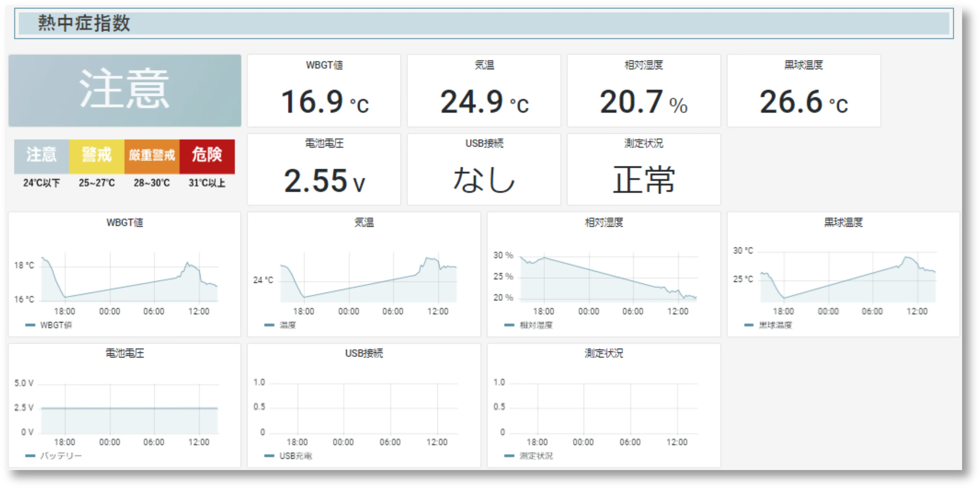Image resolution: width=980 pixels, height=488 pixels.
Task: Click the 28~30℃ threshold label
Action: [x=152, y=183]
